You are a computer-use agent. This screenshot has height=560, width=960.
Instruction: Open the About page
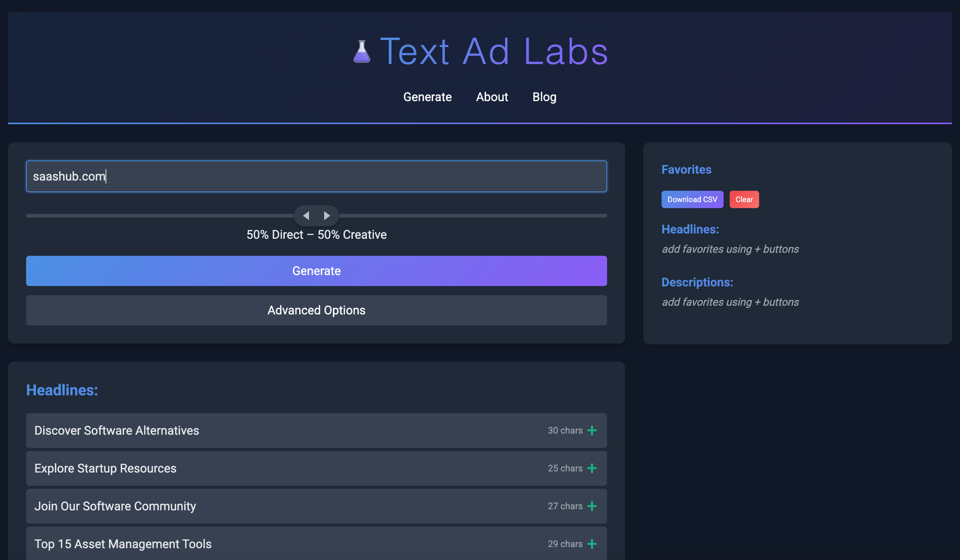(492, 97)
